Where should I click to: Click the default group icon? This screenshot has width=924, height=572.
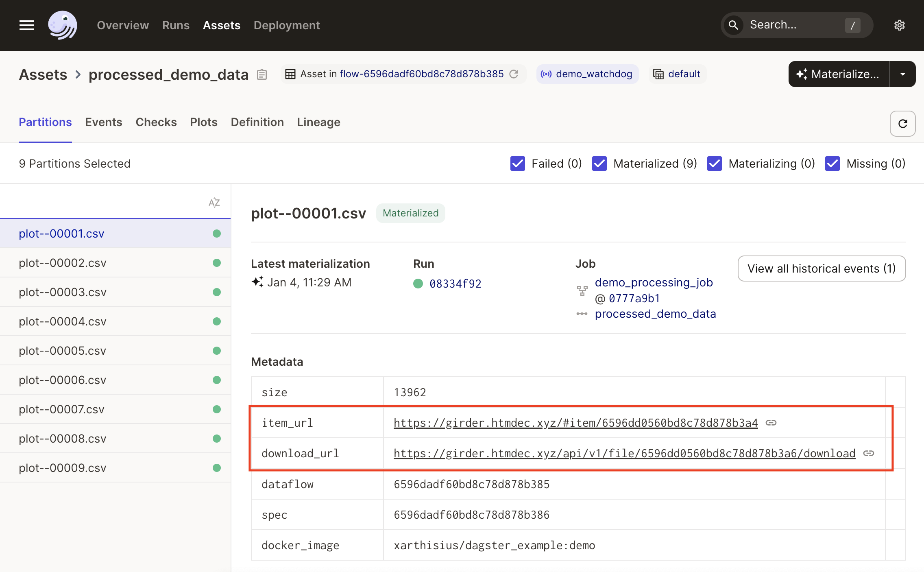click(658, 74)
